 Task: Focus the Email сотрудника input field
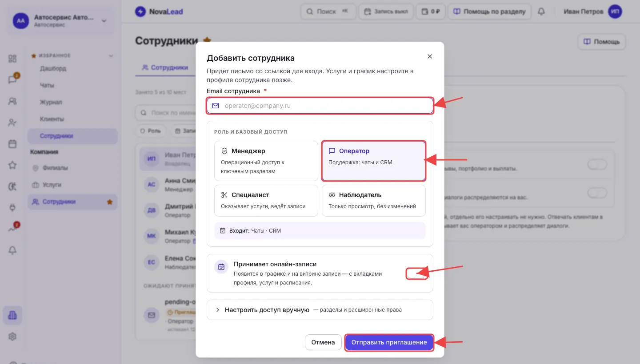click(320, 106)
